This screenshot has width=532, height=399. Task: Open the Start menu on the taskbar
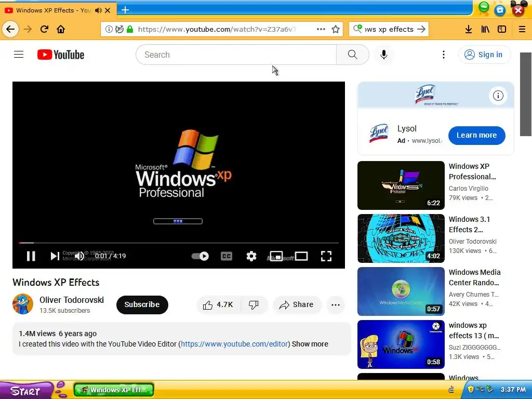[25, 391]
